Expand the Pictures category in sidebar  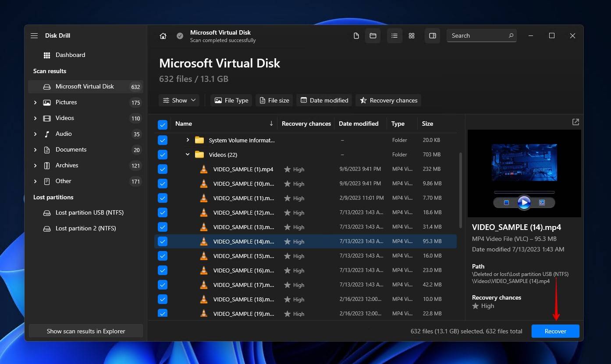(x=35, y=102)
